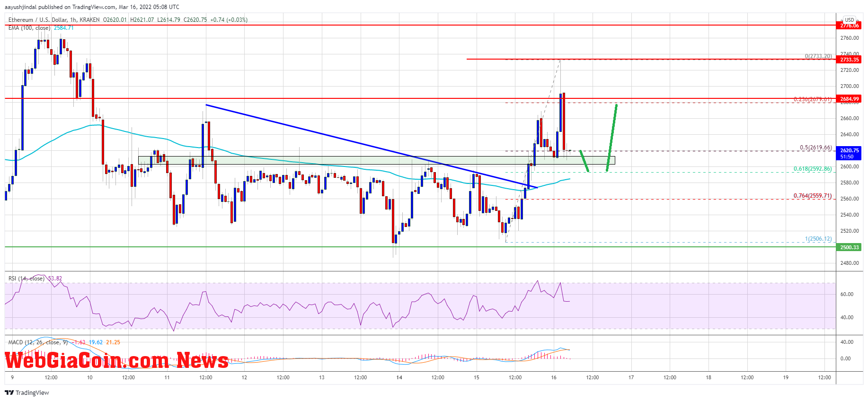Select the RSI value 53.82

point(55,279)
